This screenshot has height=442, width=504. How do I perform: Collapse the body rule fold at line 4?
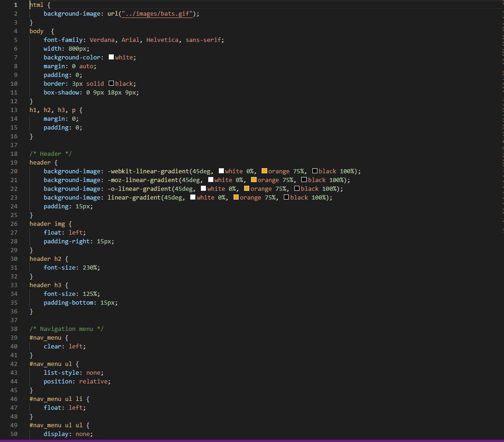click(x=24, y=31)
